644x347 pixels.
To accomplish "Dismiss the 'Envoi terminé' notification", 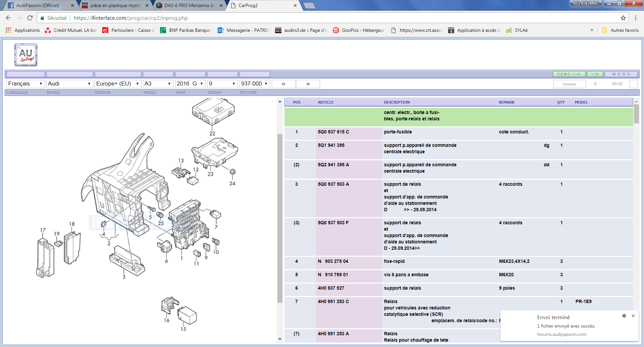I will [x=633, y=316].
